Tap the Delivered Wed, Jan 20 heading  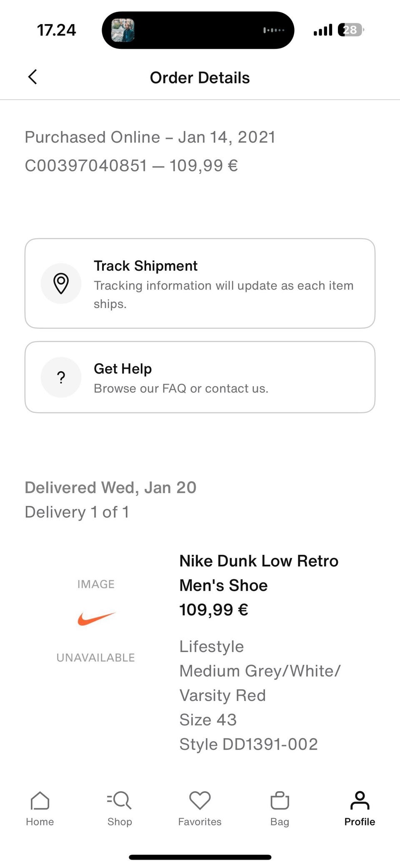[x=110, y=488]
